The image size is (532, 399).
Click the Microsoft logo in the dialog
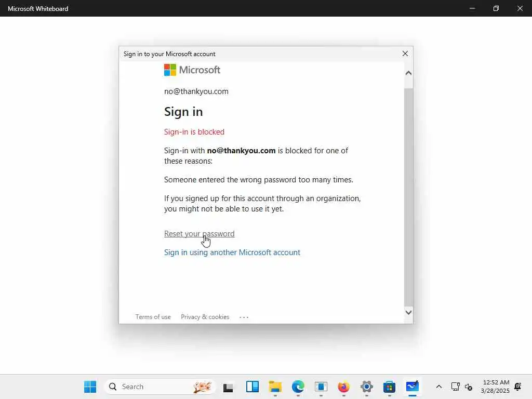point(192,70)
